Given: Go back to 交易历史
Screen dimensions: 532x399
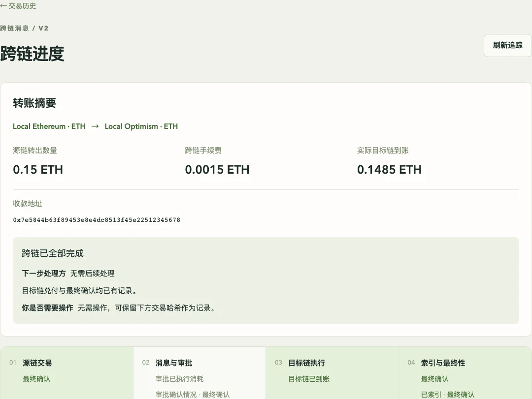Looking at the screenshot, I should tap(18, 6).
